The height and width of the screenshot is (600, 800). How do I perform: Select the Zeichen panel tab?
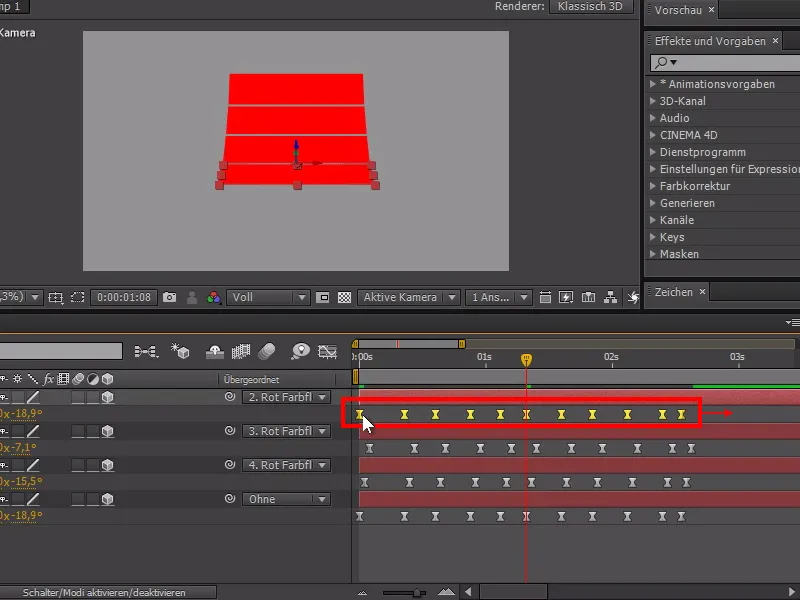tap(673, 292)
